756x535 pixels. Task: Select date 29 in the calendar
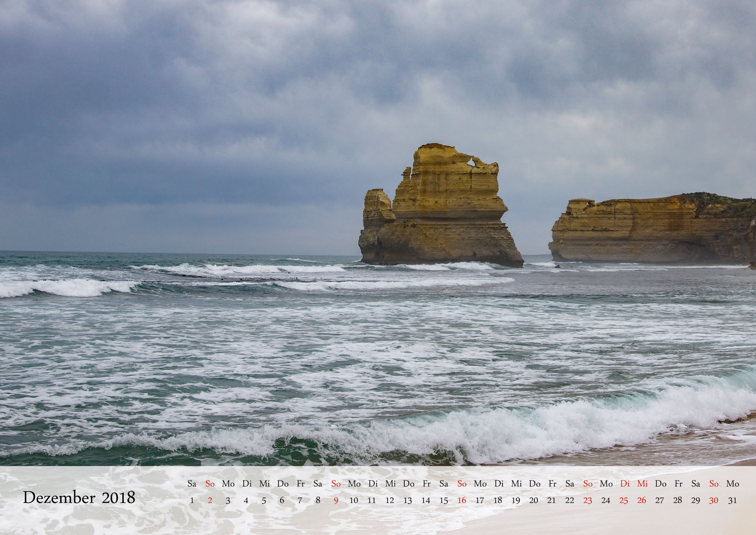point(696,500)
